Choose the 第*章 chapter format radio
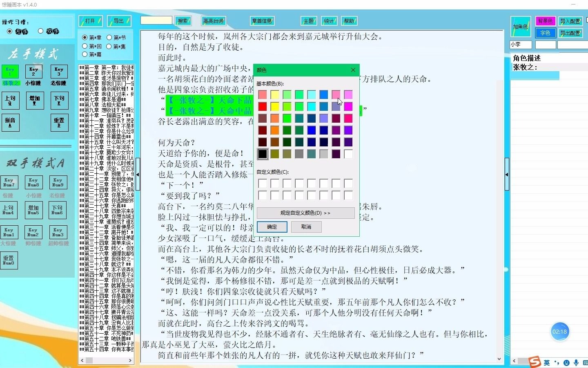 click(x=85, y=37)
